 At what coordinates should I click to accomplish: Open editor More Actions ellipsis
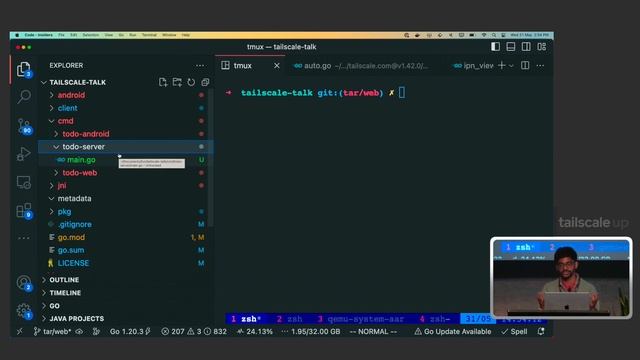coord(540,65)
